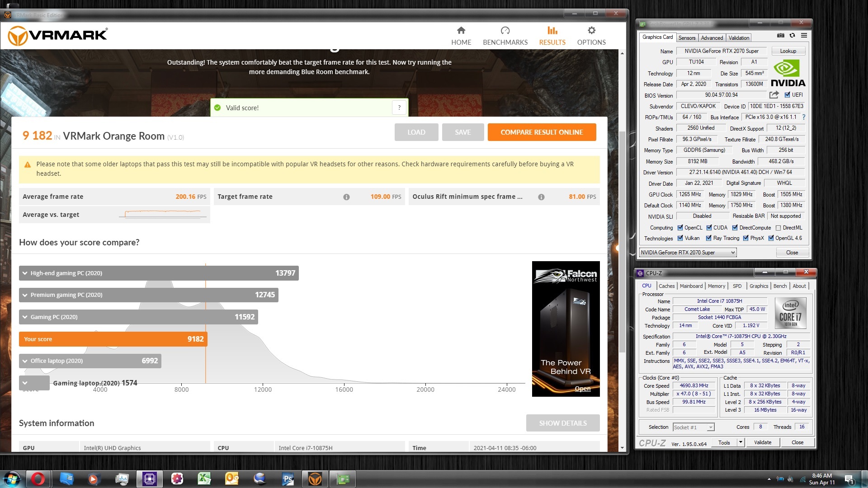Take a GPU-Z screenshot with camera icon

(780, 36)
